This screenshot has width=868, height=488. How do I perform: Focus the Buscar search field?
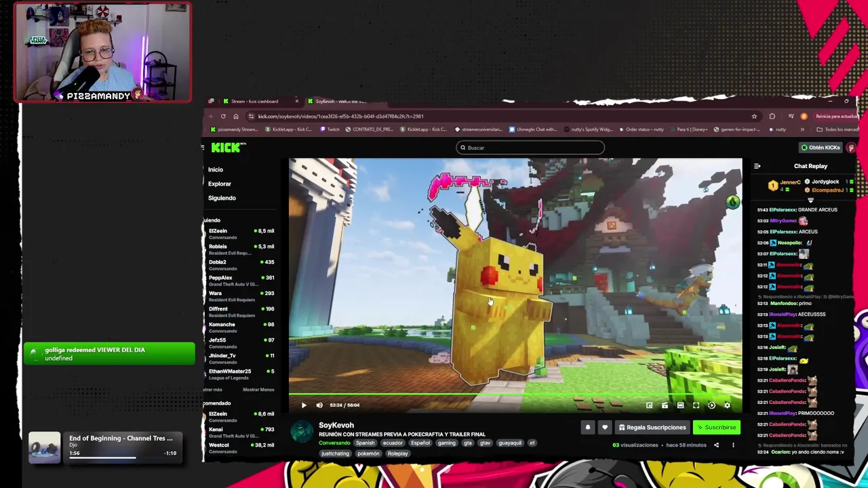point(530,148)
